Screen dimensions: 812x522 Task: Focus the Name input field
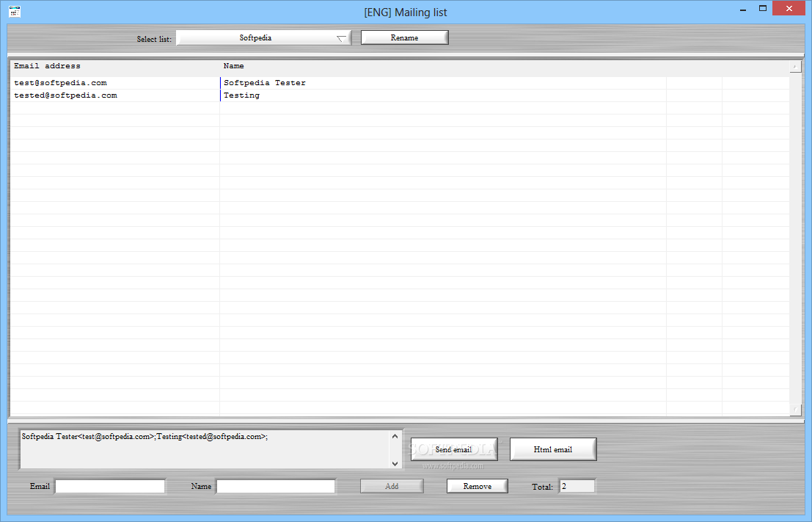276,486
